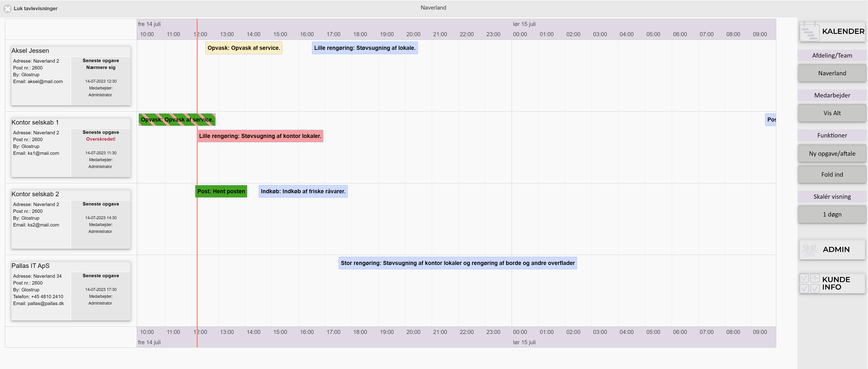
Task: Click the Ny opgave/aftale button
Action: click(x=832, y=154)
